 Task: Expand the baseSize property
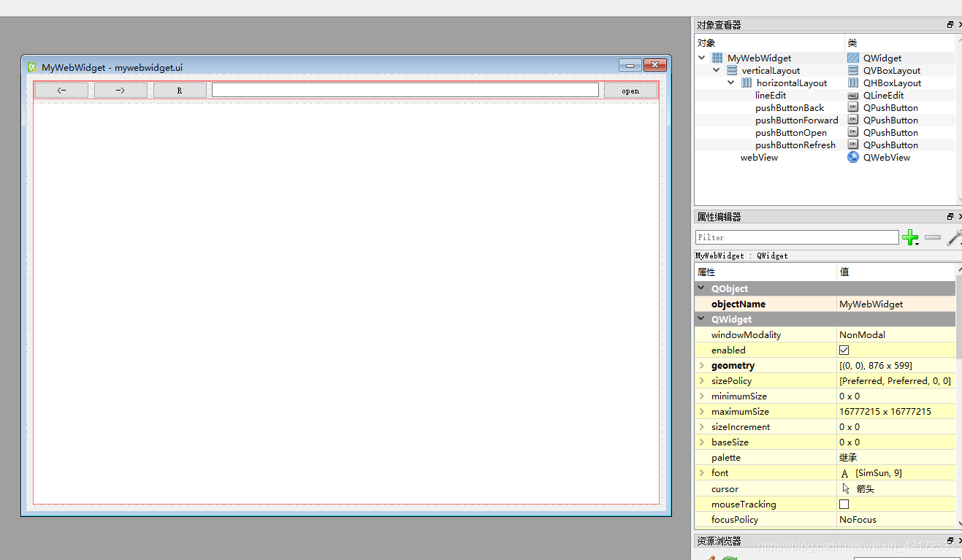(702, 442)
